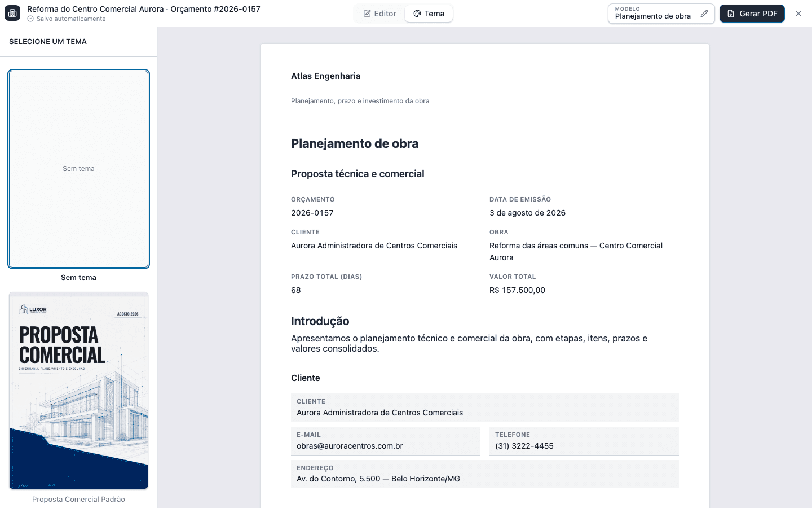Close the editor with the X icon

click(x=798, y=14)
